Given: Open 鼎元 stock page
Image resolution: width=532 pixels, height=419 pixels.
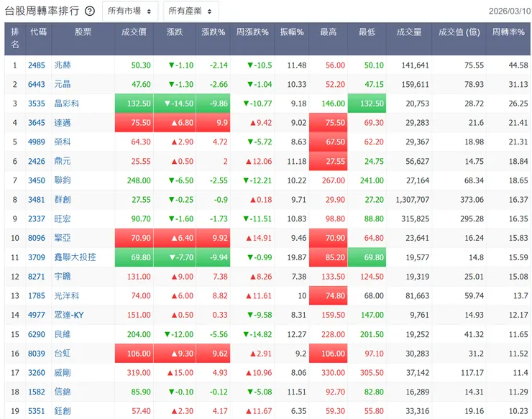Looking at the screenshot, I should click(63, 161).
